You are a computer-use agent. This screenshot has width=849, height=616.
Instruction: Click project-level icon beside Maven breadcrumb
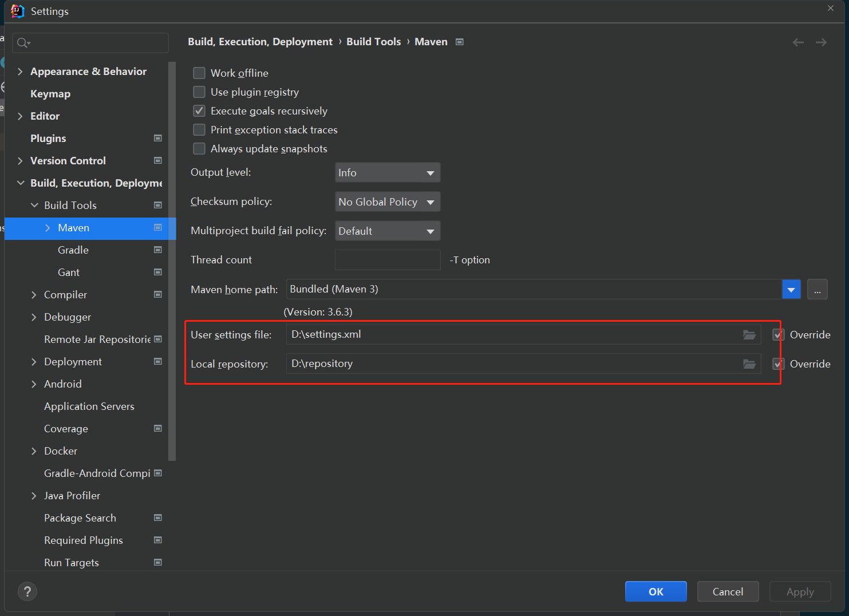459,42
